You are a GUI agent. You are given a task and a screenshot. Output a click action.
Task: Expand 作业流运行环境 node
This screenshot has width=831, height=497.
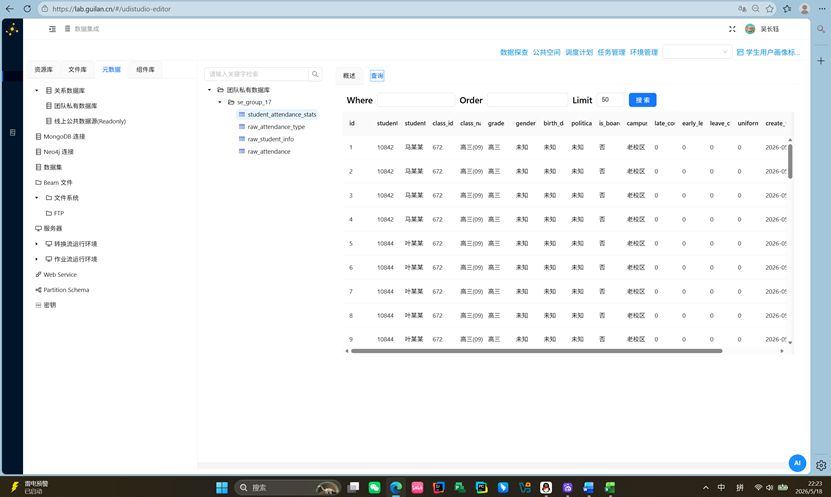(x=37, y=259)
